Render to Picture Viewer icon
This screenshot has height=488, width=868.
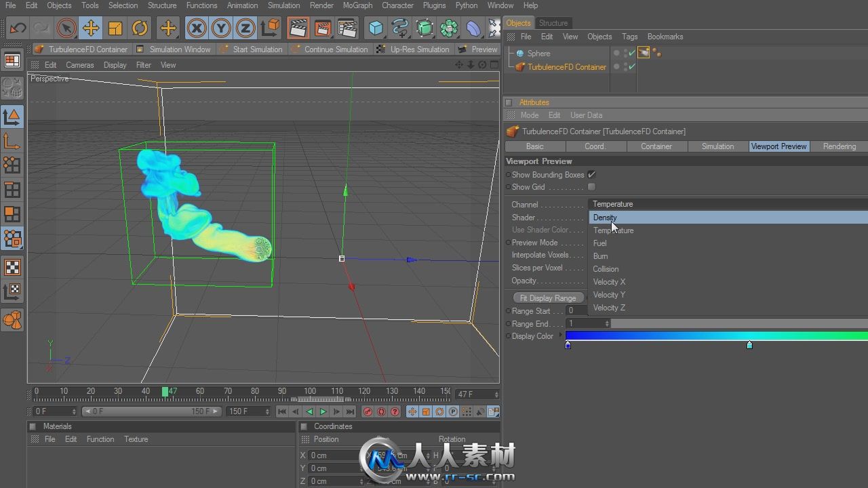[323, 28]
